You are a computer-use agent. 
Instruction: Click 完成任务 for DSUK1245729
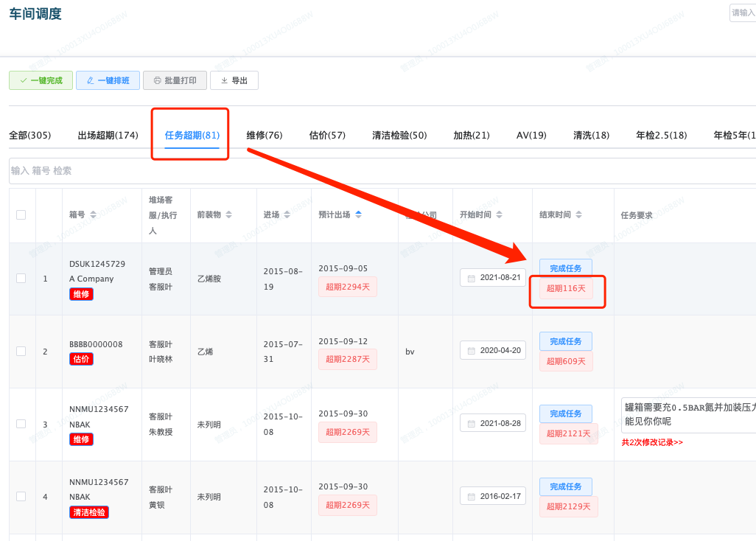566,268
